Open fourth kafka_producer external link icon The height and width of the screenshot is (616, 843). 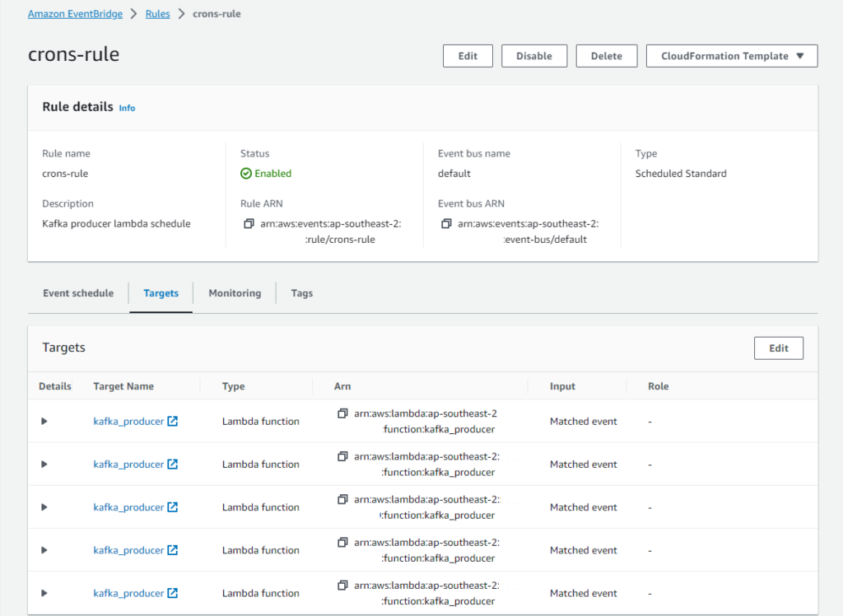[x=172, y=549]
